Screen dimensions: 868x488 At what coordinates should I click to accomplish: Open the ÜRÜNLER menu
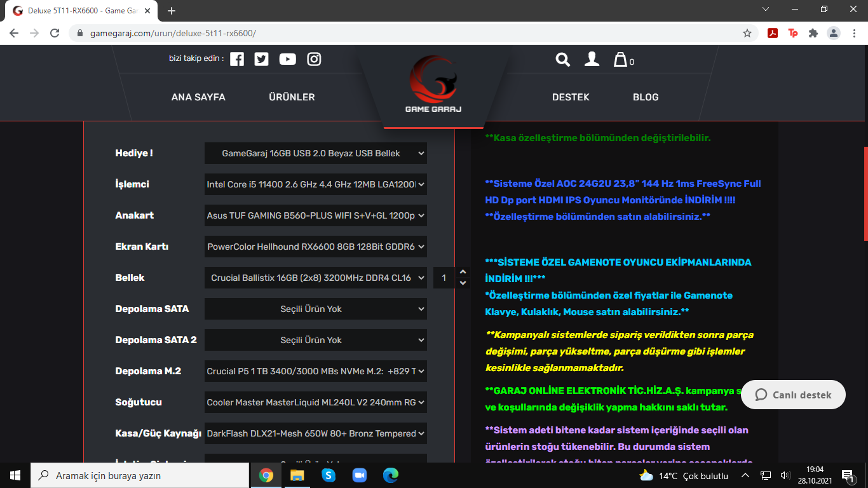pos(292,97)
